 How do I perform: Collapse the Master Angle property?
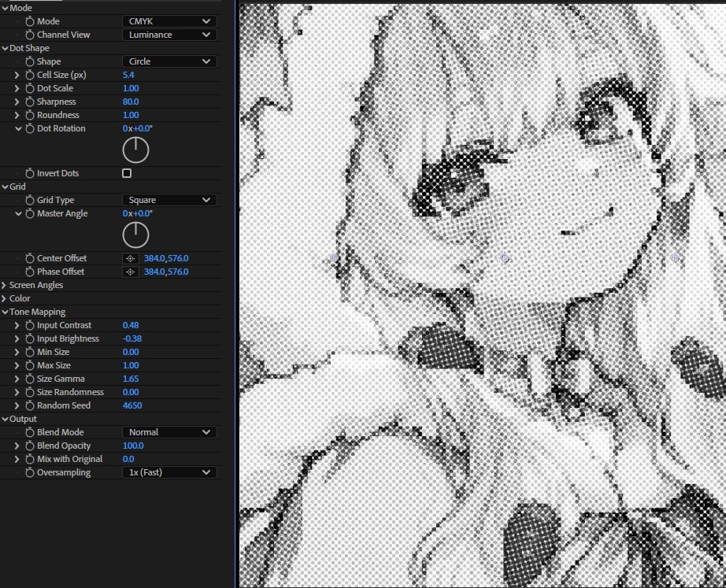18,213
